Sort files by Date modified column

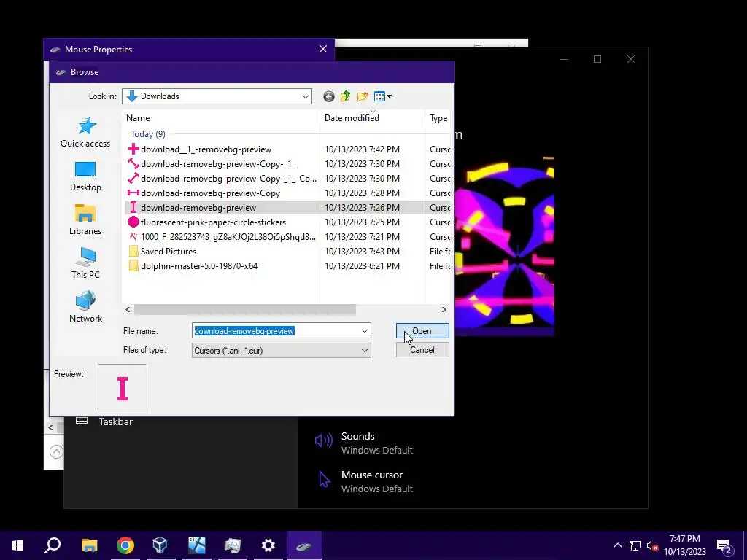pyautogui.click(x=372, y=118)
